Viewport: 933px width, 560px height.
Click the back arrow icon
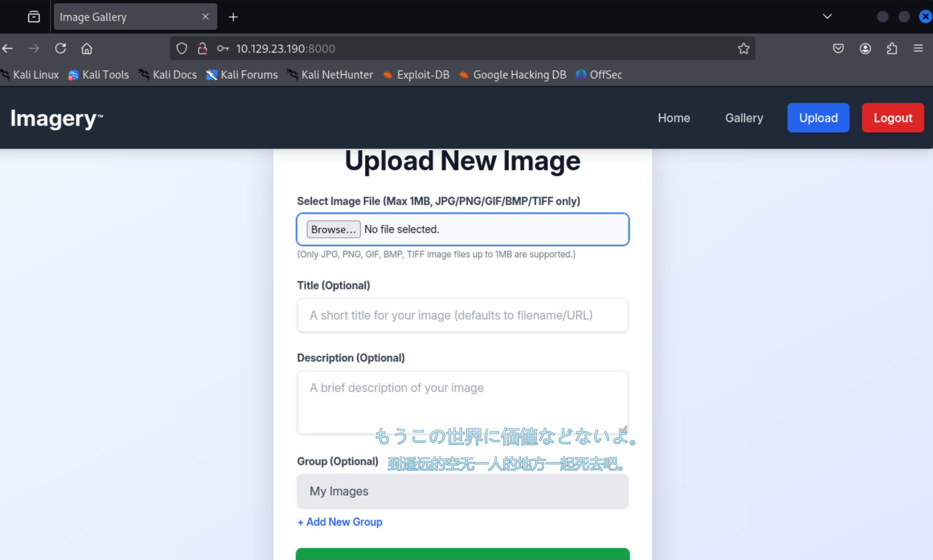(8, 48)
